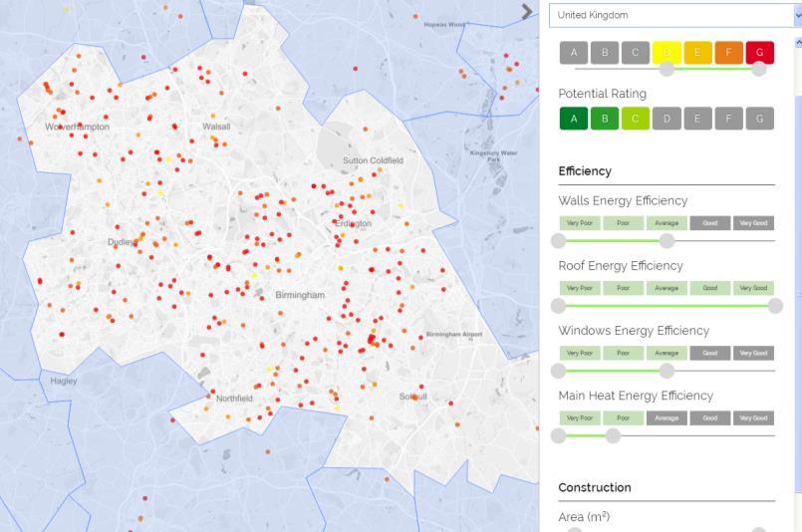Toggle Potential Rating C box

(x=636, y=119)
